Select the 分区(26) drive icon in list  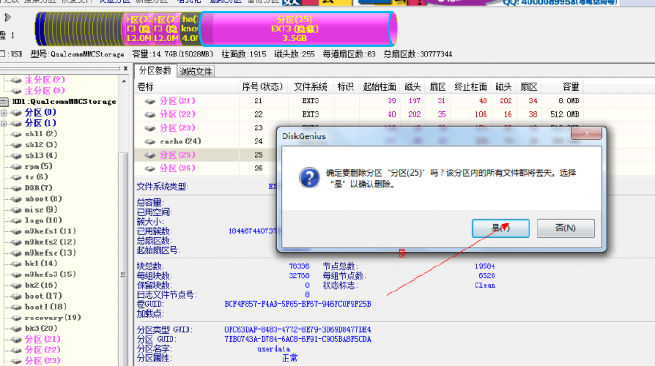[150, 169]
